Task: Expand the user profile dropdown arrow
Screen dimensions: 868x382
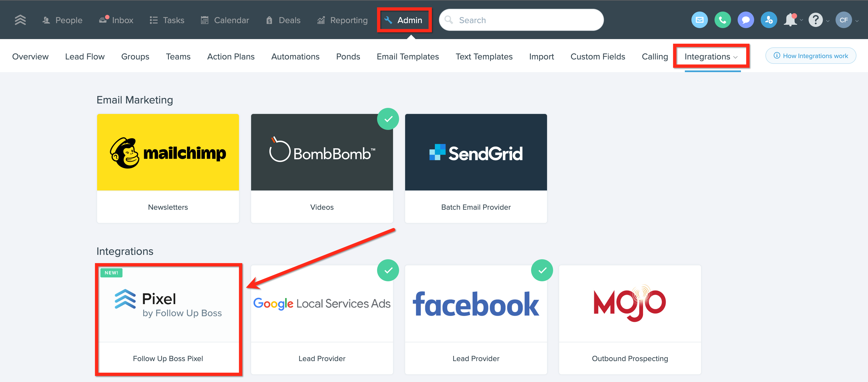Action: click(x=857, y=21)
